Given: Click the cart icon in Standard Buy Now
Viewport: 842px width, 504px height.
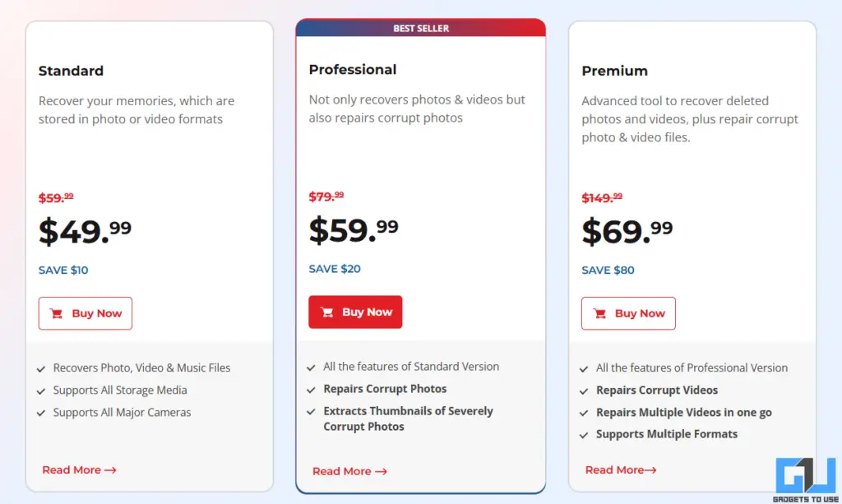Looking at the screenshot, I should point(57,313).
